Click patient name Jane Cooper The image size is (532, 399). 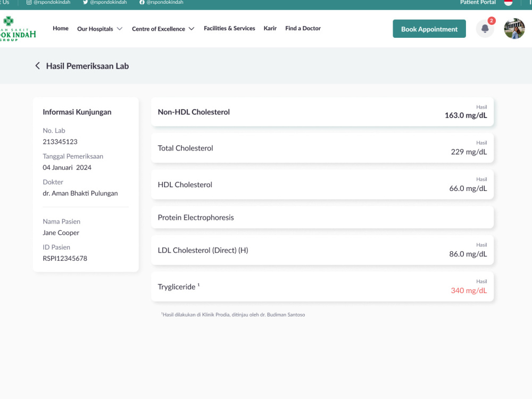coord(61,233)
